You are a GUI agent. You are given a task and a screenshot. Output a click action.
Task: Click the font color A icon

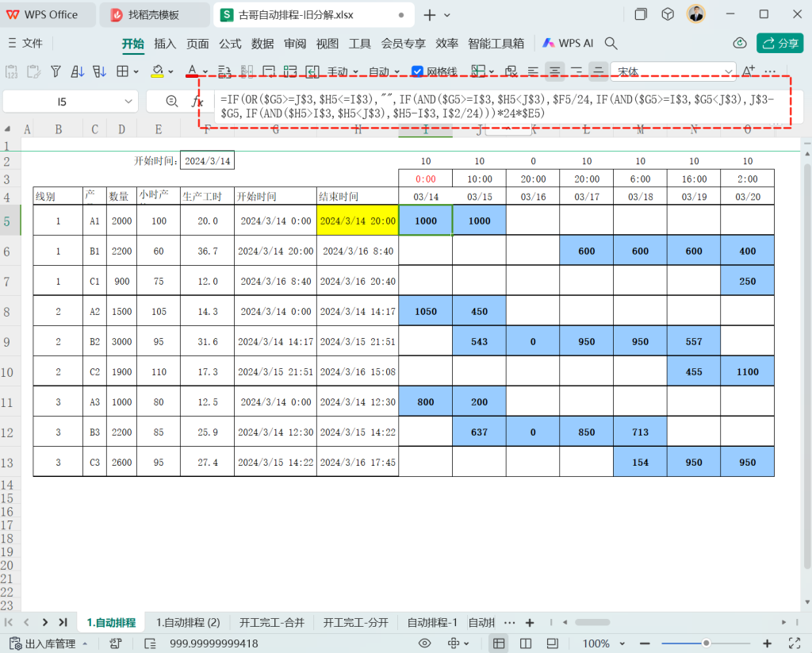192,71
